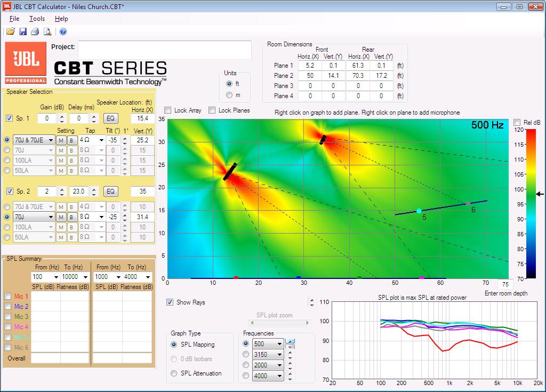Click the Project name input field
This screenshot has width=546, height=392.
pos(165,50)
